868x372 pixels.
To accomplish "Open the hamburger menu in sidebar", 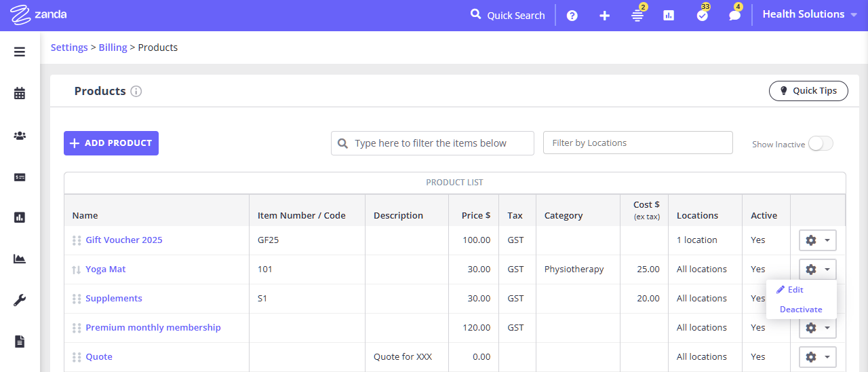I will (x=20, y=52).
